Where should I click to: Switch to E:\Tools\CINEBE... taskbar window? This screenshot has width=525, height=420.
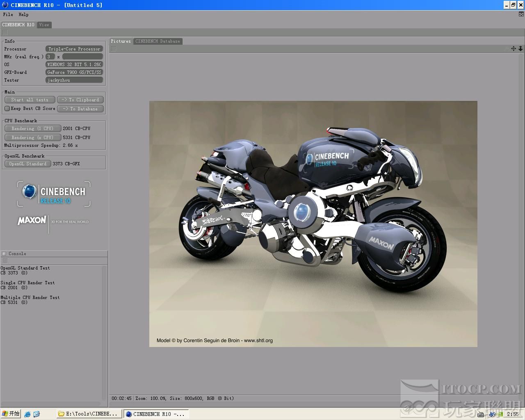[89, 414]
